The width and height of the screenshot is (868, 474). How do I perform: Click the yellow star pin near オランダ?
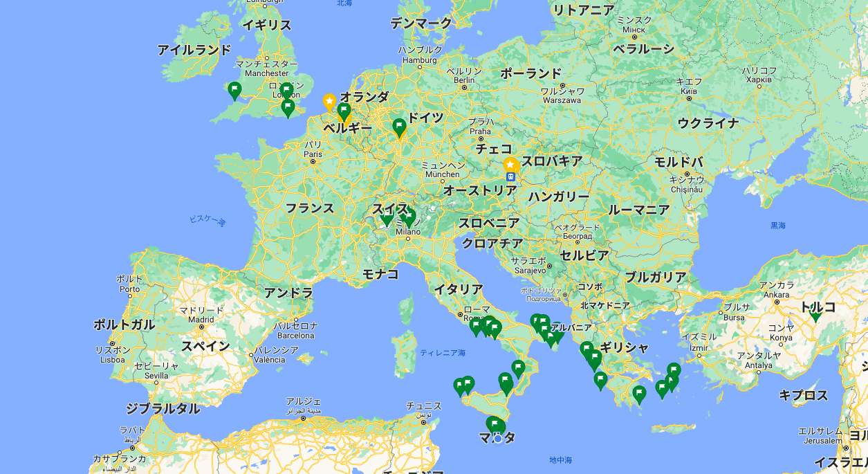coord(329,102)
